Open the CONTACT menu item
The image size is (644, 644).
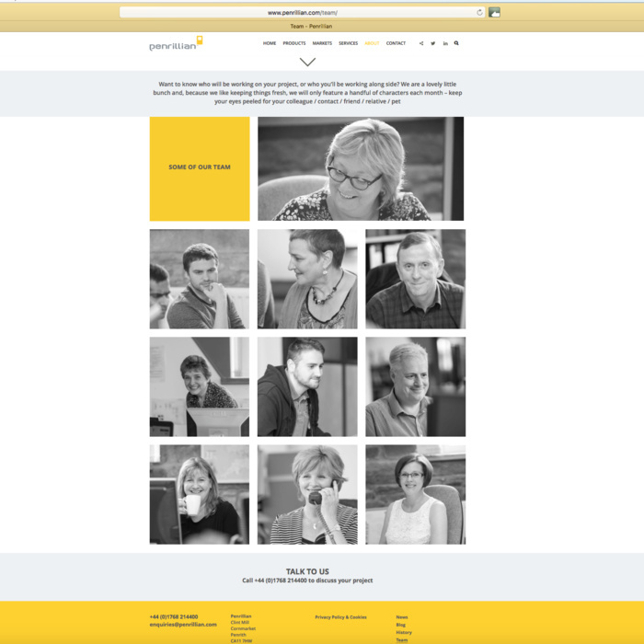[x=396, y=43]
